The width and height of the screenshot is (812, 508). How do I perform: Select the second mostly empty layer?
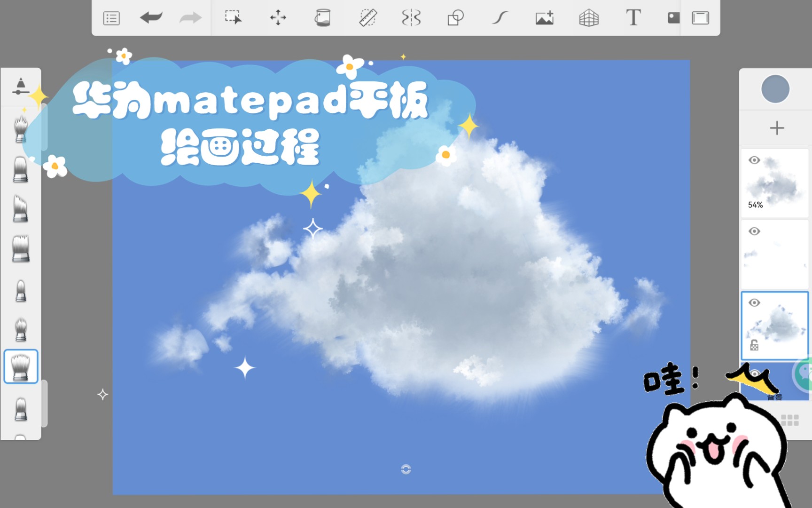[x=774, y=254]
